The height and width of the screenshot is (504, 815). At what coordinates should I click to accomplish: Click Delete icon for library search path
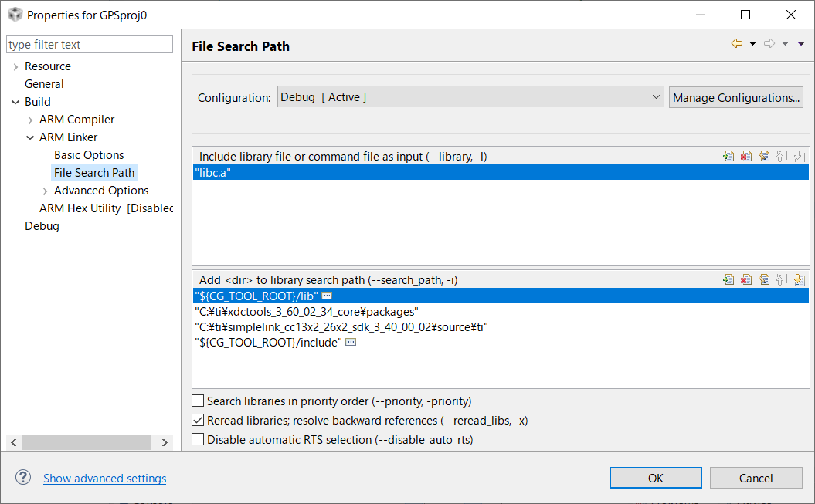tap(746, 280)
